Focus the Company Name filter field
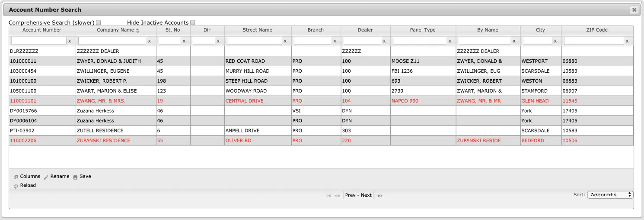 [x=112, y=41]
